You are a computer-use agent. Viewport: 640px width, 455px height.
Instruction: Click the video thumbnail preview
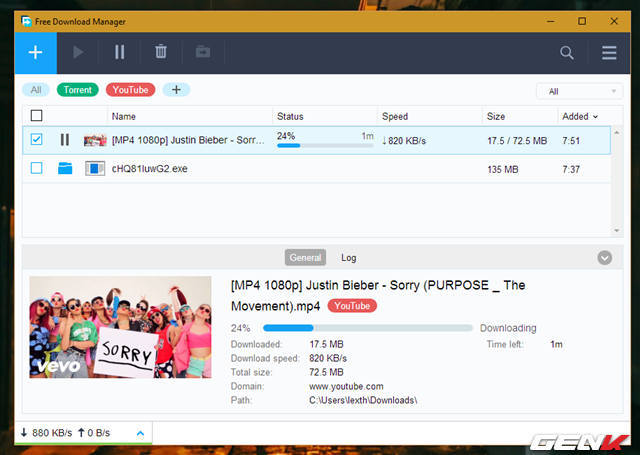click(120, 327)
